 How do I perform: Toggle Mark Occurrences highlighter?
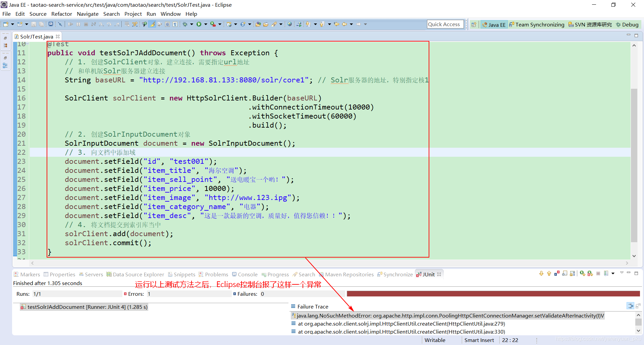point(152,24)
